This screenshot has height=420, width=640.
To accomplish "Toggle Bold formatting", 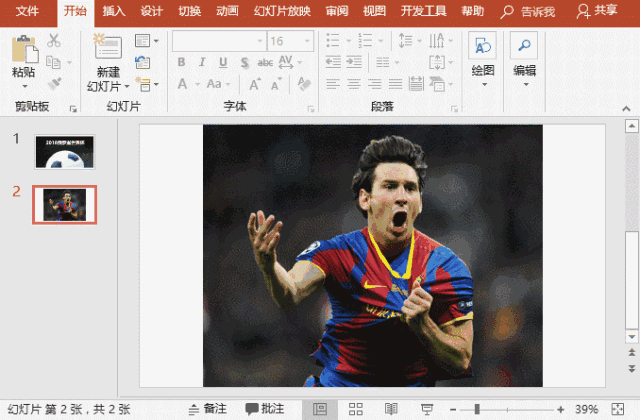I will click(x=181, y=62).
